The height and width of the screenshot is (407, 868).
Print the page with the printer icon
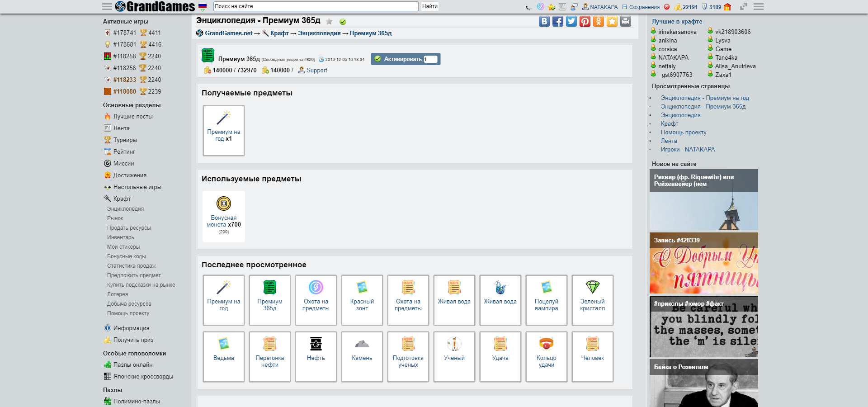pos(626,21)
